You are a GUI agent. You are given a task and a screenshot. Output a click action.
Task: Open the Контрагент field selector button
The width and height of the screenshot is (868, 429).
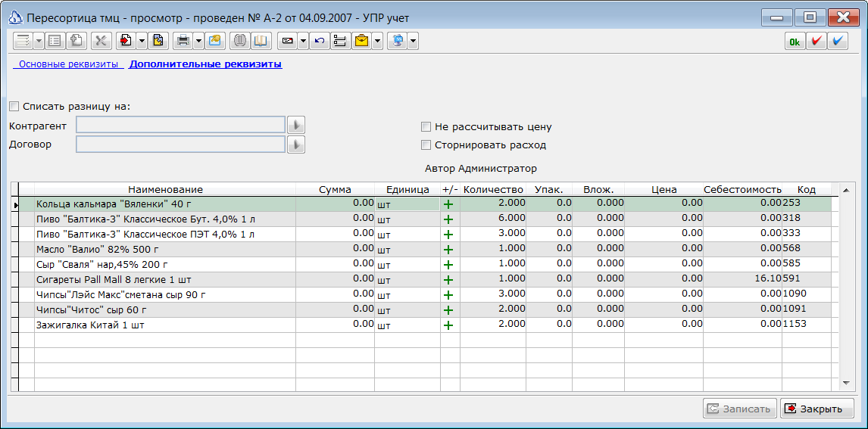point(296,125)
